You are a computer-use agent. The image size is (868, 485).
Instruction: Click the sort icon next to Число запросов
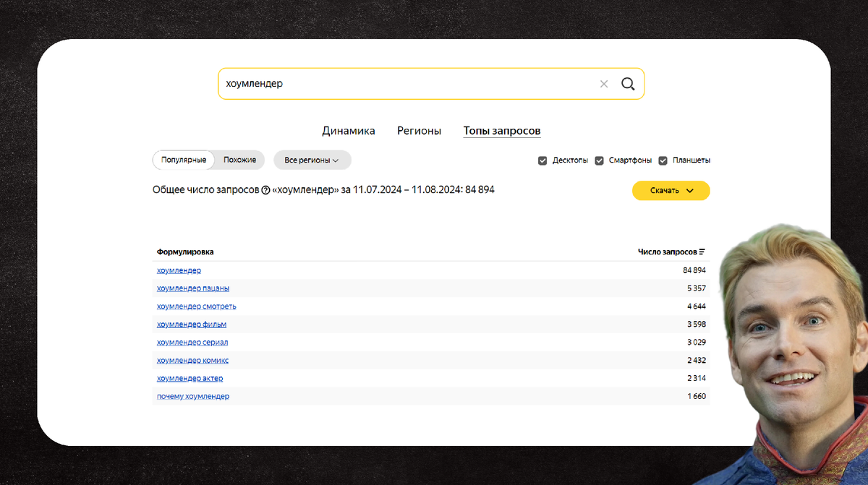702,252
